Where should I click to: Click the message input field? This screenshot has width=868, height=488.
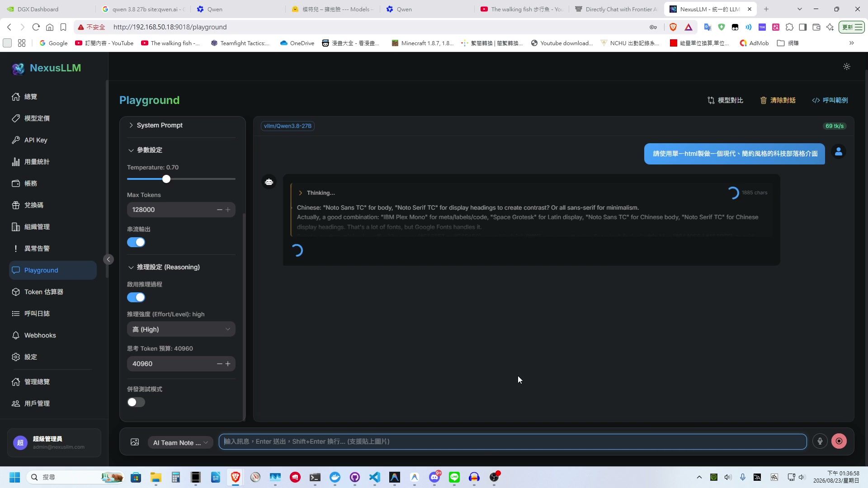(x=513, y=441)
